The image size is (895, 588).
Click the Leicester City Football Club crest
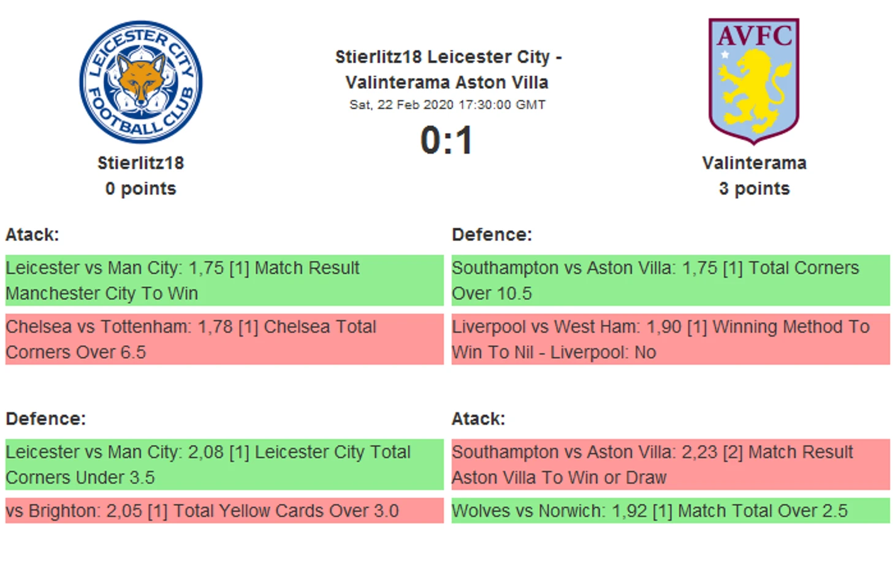141,82
